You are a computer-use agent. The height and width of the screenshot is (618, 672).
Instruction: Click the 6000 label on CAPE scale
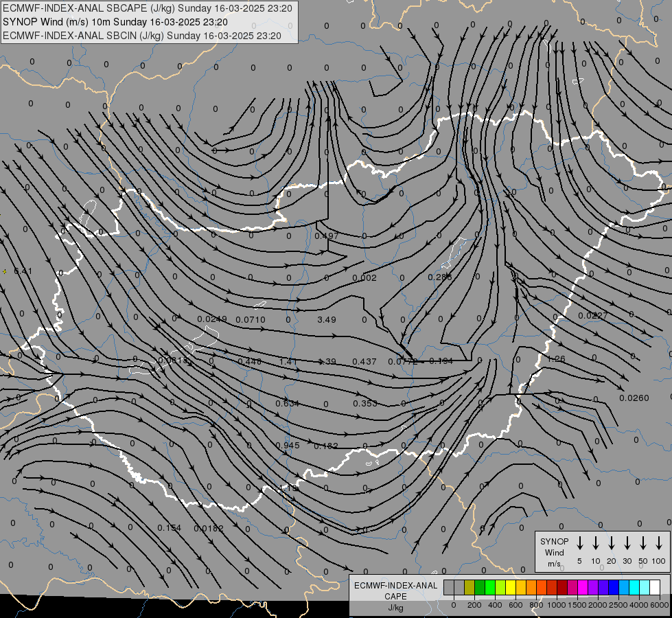tap(659, 605)
